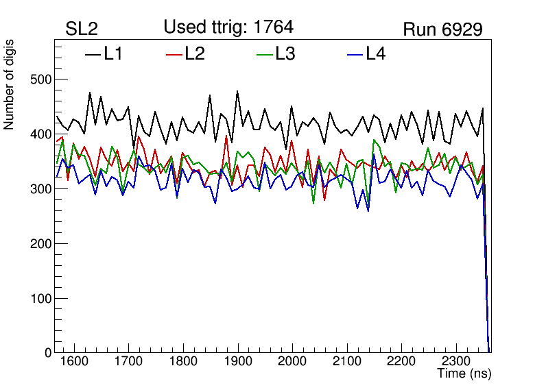Select the L3 legend label text
The height and width of the screenshot is (392, 546).
[x=285, y=54]
